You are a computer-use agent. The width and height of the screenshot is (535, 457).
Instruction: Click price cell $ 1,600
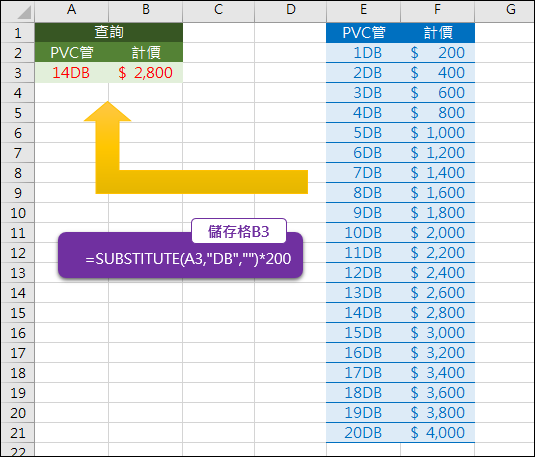coord(437,193)
